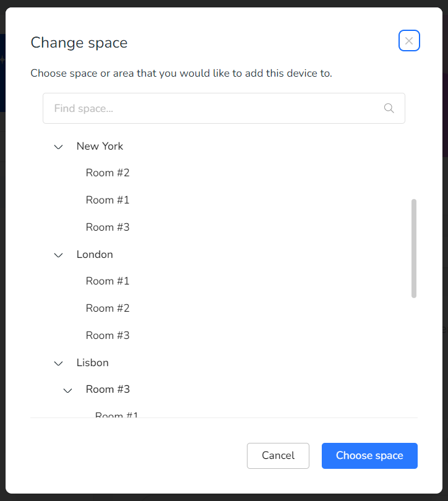Select Room #3 under New York
The image size is (448, 501).
108,227
